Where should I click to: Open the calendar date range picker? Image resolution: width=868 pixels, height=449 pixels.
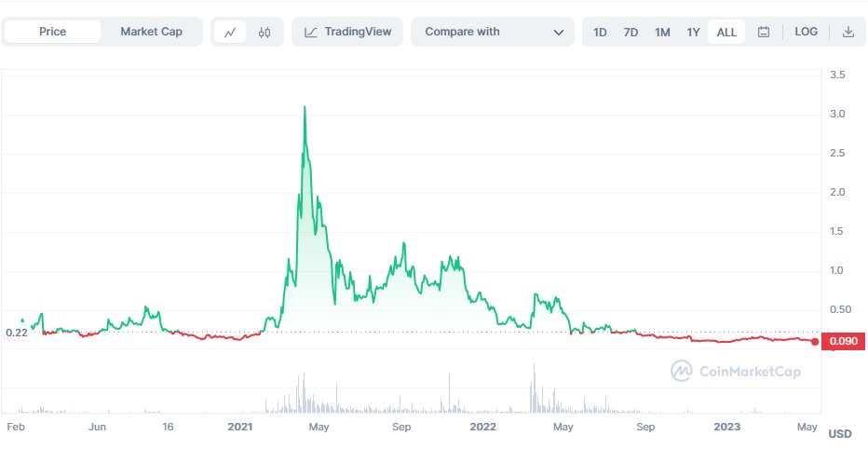point(764,32)
